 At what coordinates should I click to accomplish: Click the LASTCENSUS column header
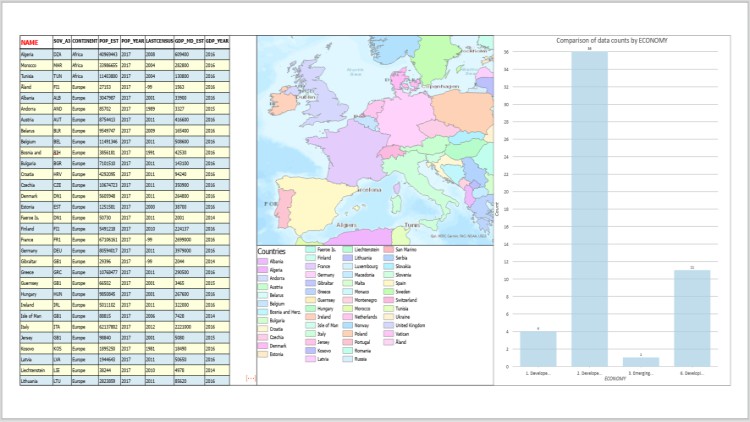[159, 42]
